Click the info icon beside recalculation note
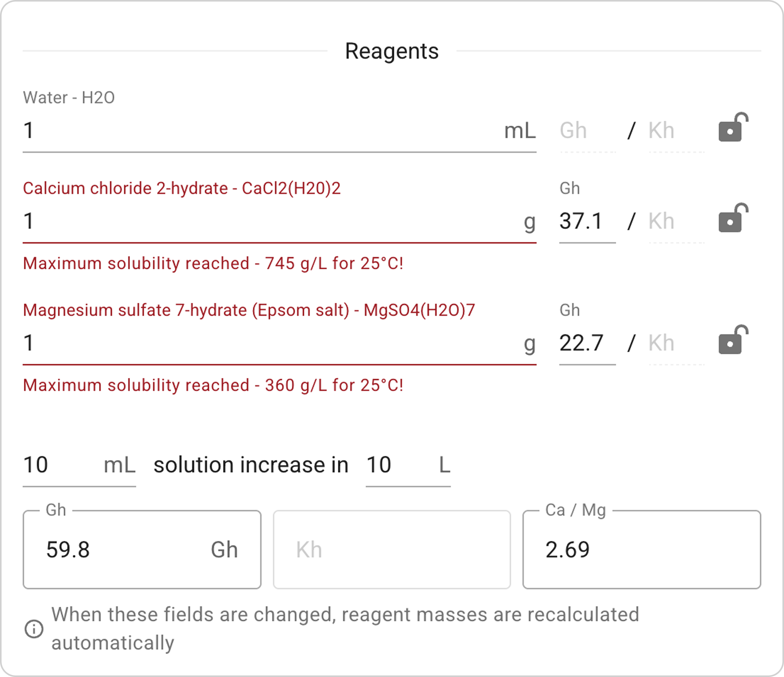Viewport: 784px width, 677px height. click(x=34, y=629)
